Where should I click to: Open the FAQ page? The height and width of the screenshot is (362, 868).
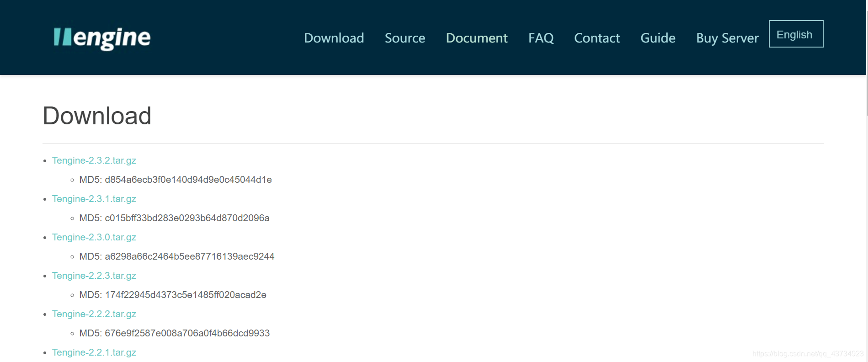tap(541, 38)
